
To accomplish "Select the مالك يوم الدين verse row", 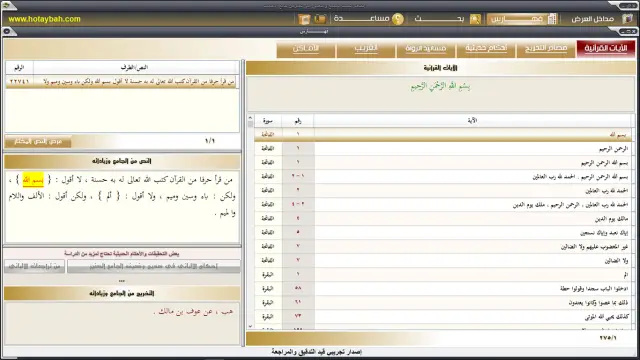I will (442, 218).
